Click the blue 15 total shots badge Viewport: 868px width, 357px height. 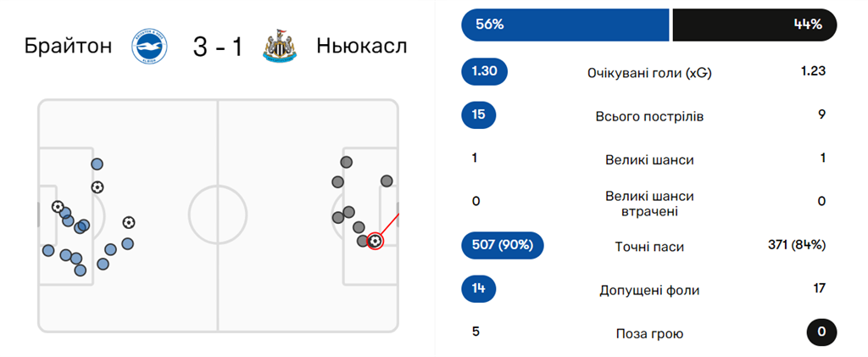point(478,115)
